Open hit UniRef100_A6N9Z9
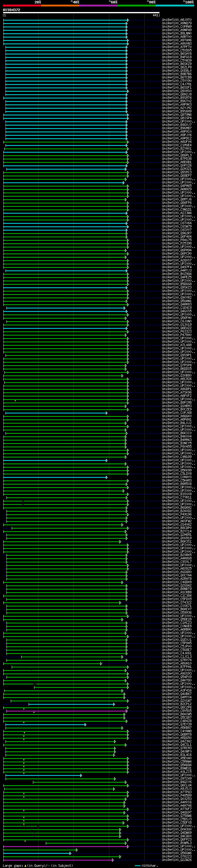Image resolution: width=197 pixels, height=868 pixels. click(x=177, y=189)
